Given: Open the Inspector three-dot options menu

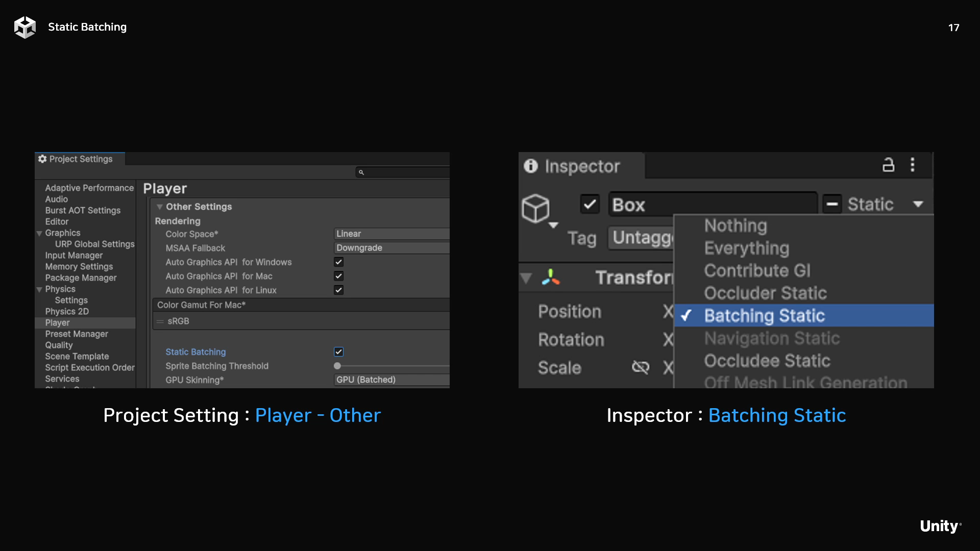Looking at the screenshot, I should 913,165.
